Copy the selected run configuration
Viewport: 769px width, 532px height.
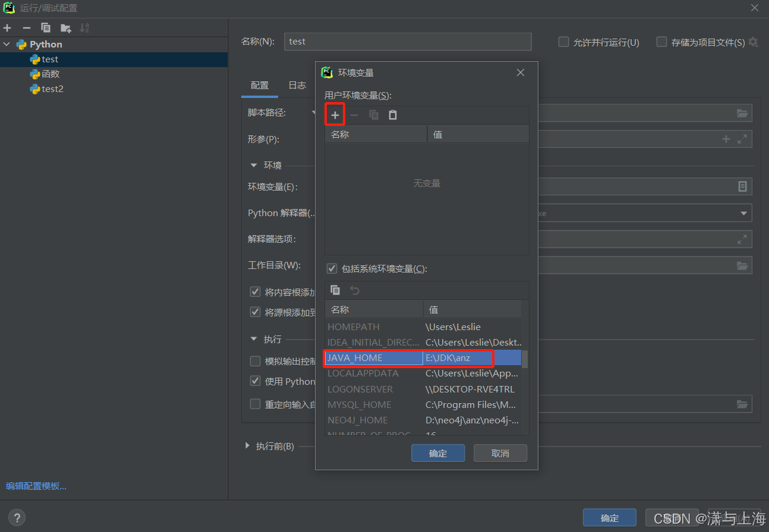pyautogui.click(x=46, y=28)
